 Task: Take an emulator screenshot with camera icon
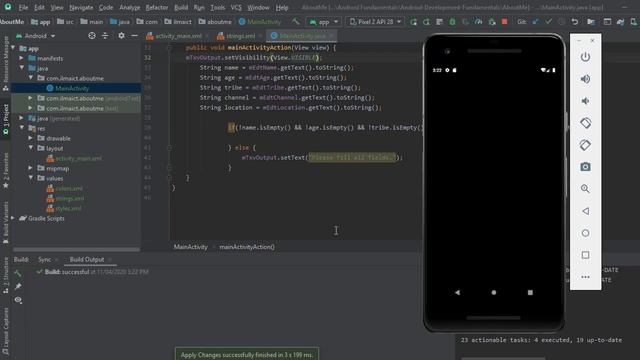tap(585, 167)
